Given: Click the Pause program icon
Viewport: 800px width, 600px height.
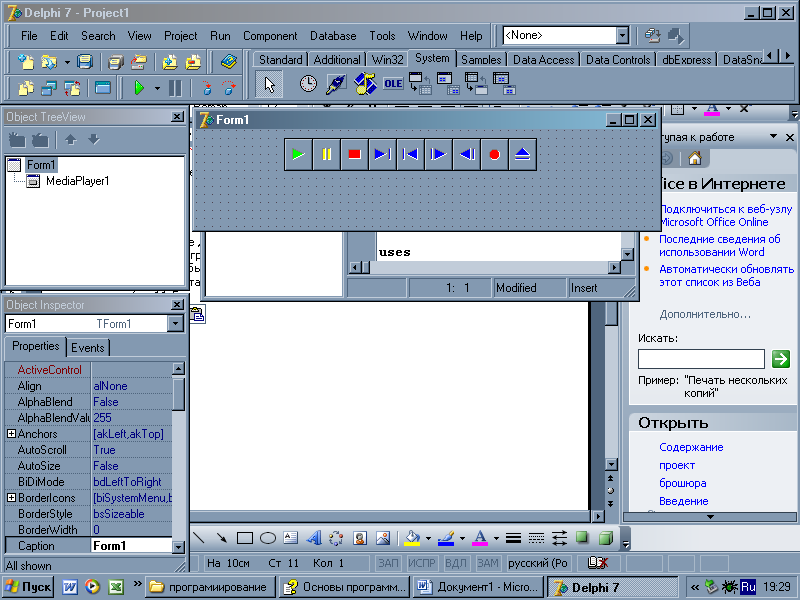Looking at the screenshot, I should (175, 88).
